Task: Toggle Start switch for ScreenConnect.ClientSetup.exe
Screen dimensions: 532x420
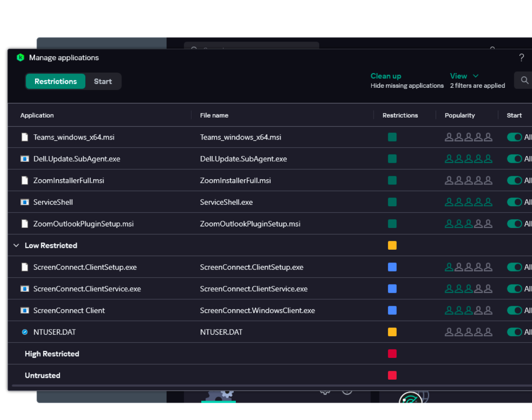Action: click(x=514, y=267)
